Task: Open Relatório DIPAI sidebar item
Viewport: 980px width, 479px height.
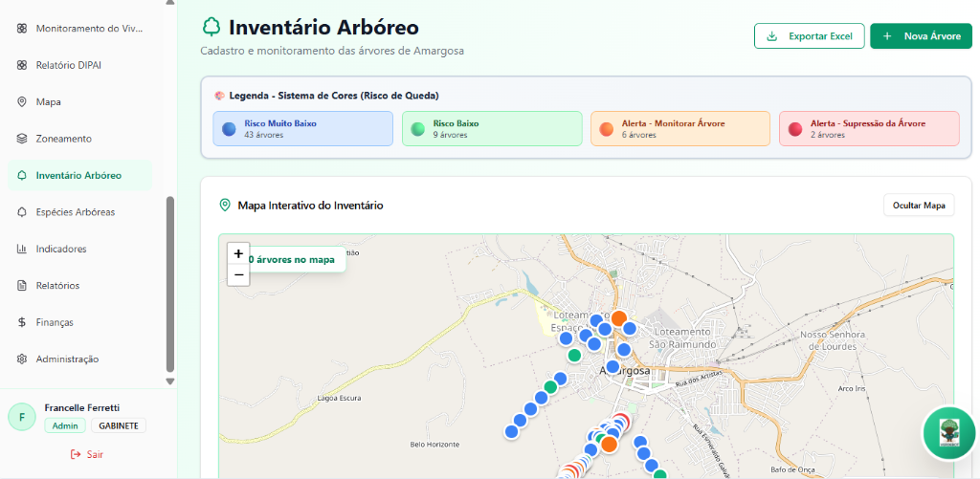Action: pos(80,65)
